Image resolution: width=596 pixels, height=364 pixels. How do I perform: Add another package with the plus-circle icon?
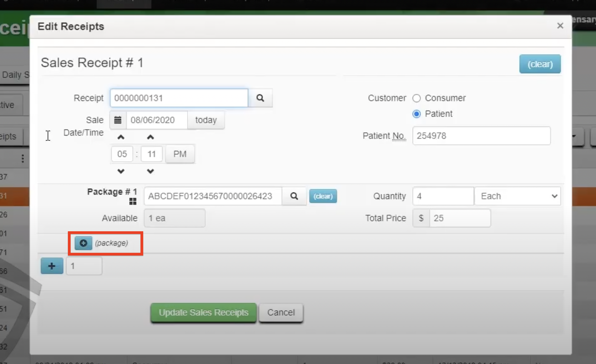tap(83, 243)
